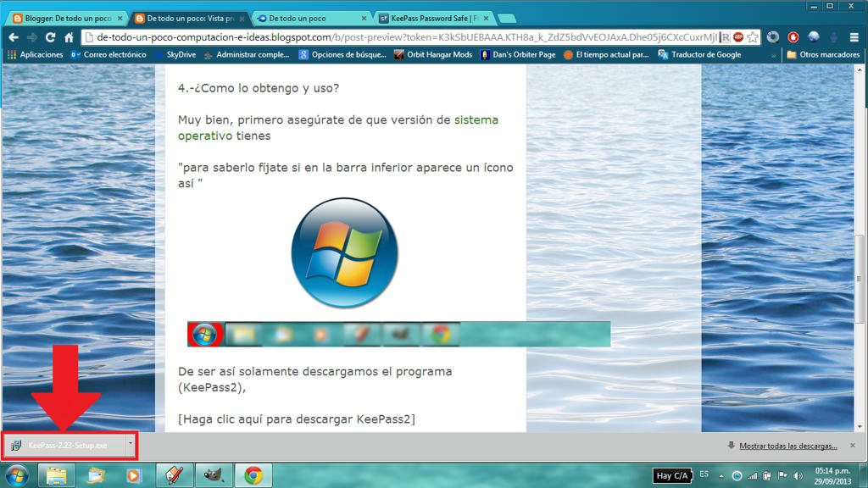Select the De todo un poco: Vista previa tab
868x488 pixels.
[189, 19]
